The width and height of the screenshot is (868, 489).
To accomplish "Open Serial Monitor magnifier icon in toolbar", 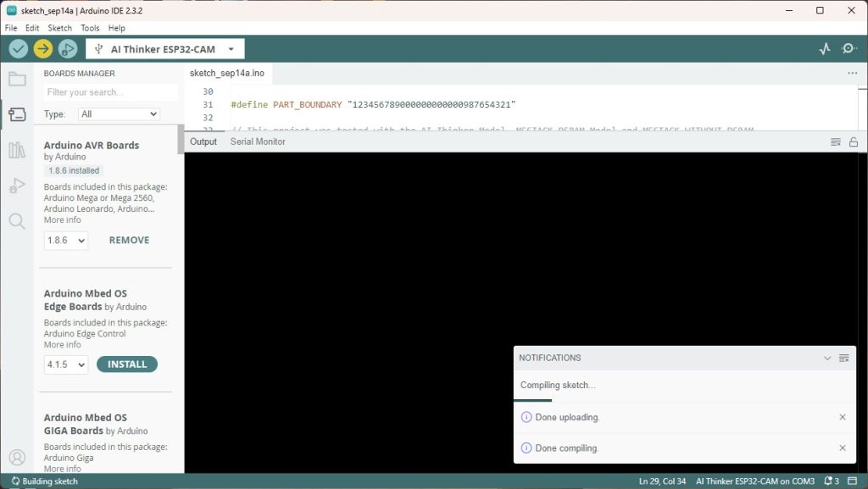I will [x=849, y=49].
